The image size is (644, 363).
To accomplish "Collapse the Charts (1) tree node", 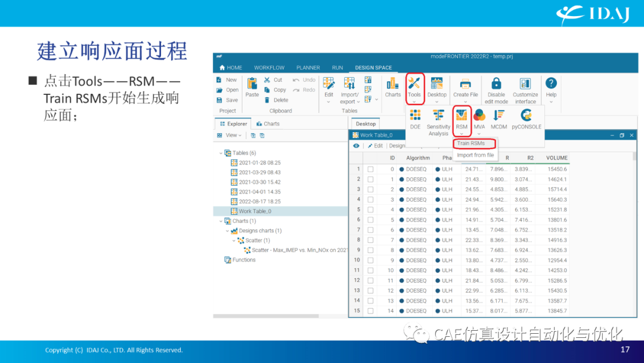I will tap(221, 221).
